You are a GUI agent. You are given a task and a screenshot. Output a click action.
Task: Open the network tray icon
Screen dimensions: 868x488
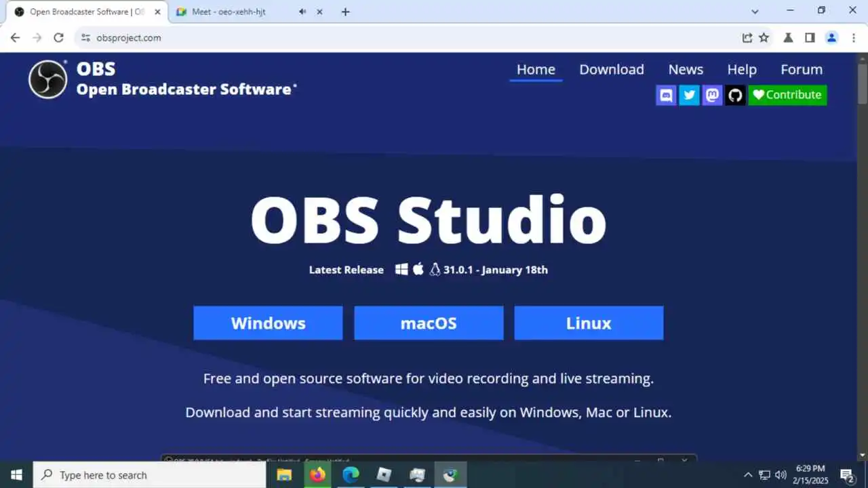[x=764, y=475]
